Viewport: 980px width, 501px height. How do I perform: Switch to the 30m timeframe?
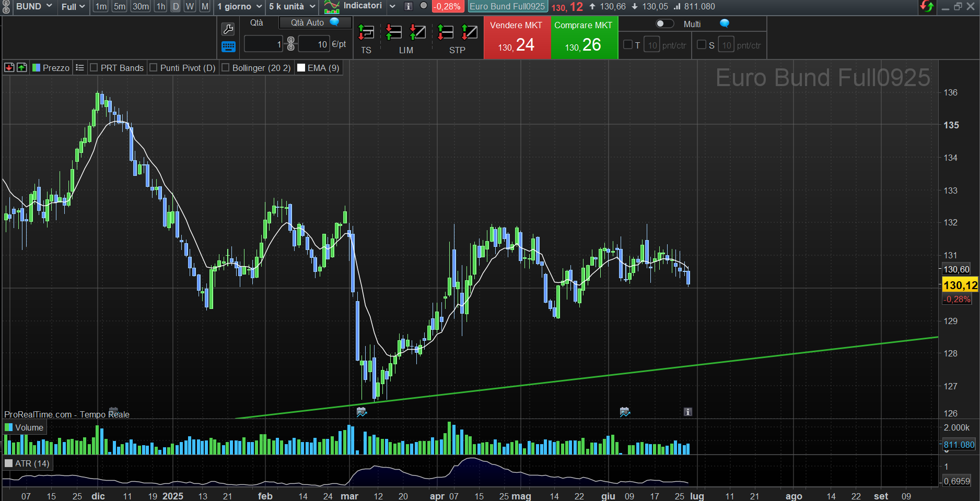pyautogui.click(x=140, y=6)
